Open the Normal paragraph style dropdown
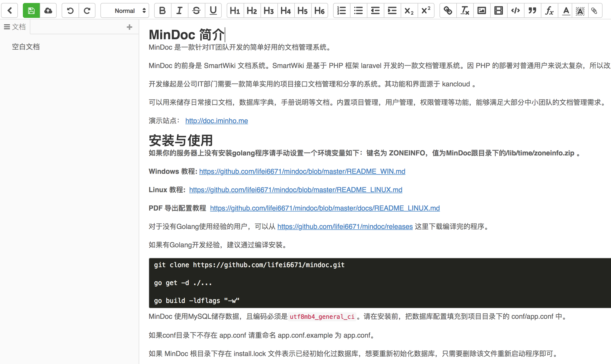This screenshot has width=611, height=364. [125, 10]
